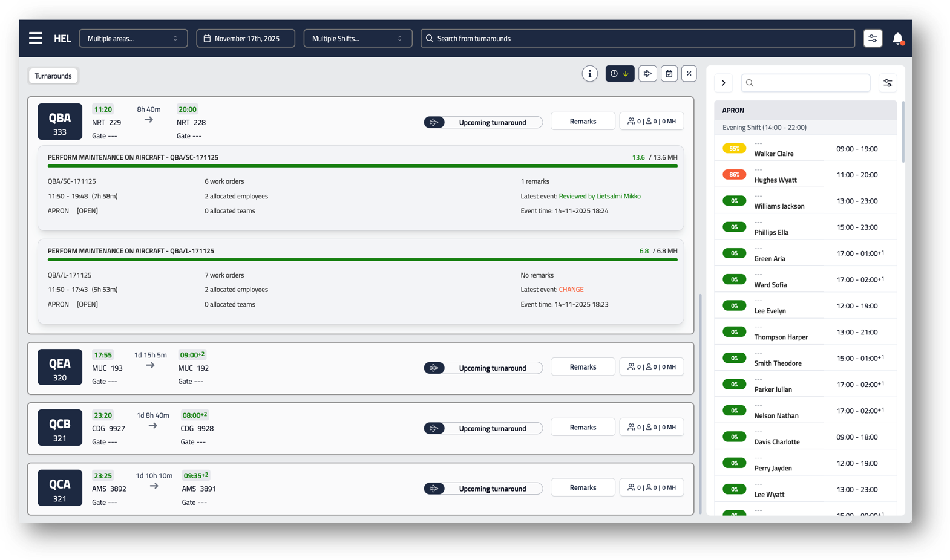Open the Multiple Shifts dropdown
950x560 pixels.
[x=358, y=38]
